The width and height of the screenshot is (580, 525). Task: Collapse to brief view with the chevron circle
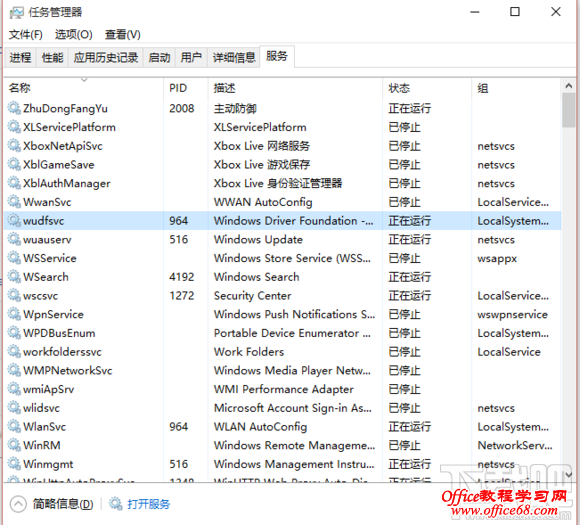18,504
